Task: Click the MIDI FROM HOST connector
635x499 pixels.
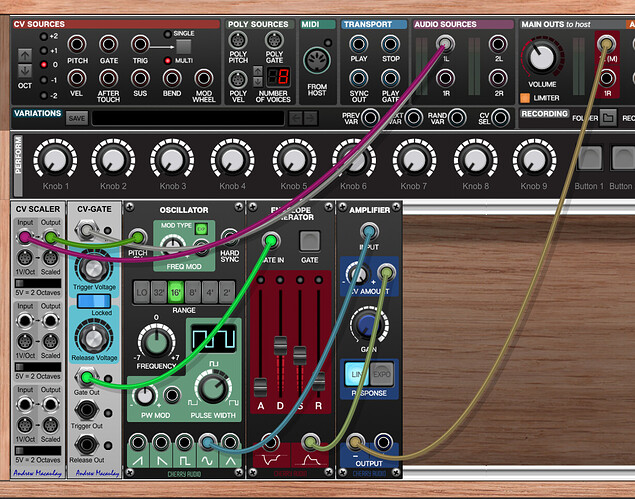Action: point(317,61)
